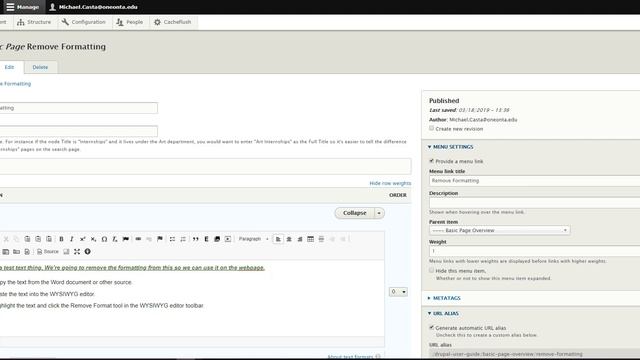Click the Link icon in editor toolbar
640x360 pixels.
click(138, 239)
